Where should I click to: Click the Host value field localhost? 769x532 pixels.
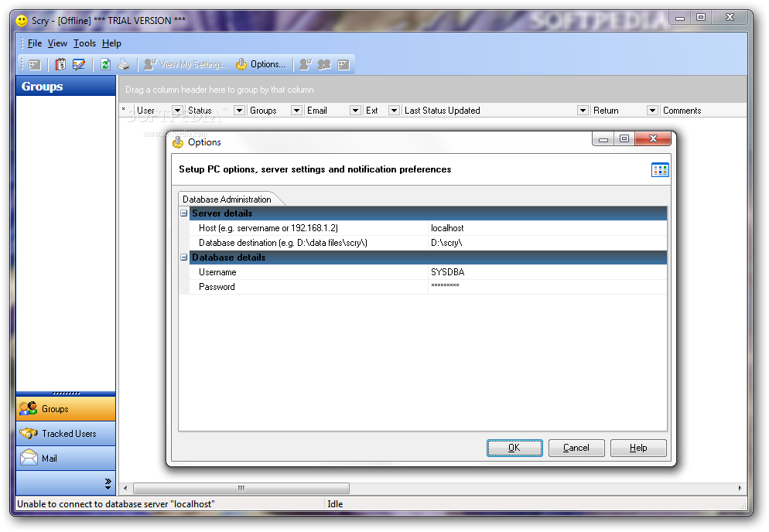click(x=547, y=228)
